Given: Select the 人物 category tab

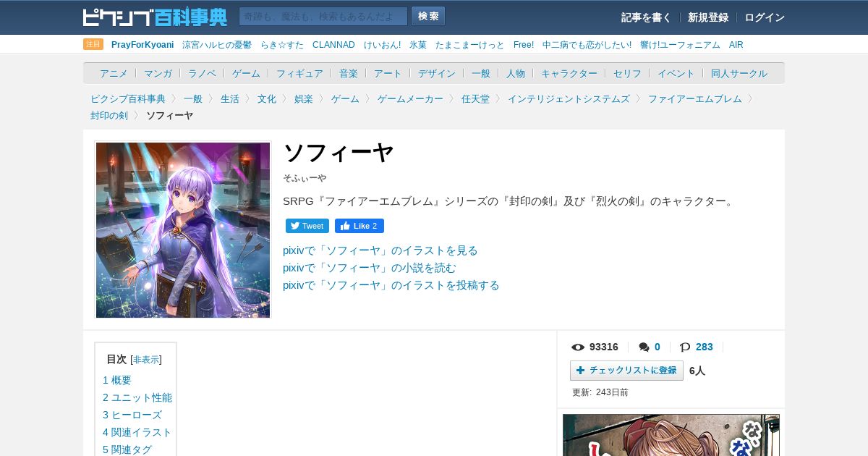Looking at the screenshot, I should pos(516,73).
